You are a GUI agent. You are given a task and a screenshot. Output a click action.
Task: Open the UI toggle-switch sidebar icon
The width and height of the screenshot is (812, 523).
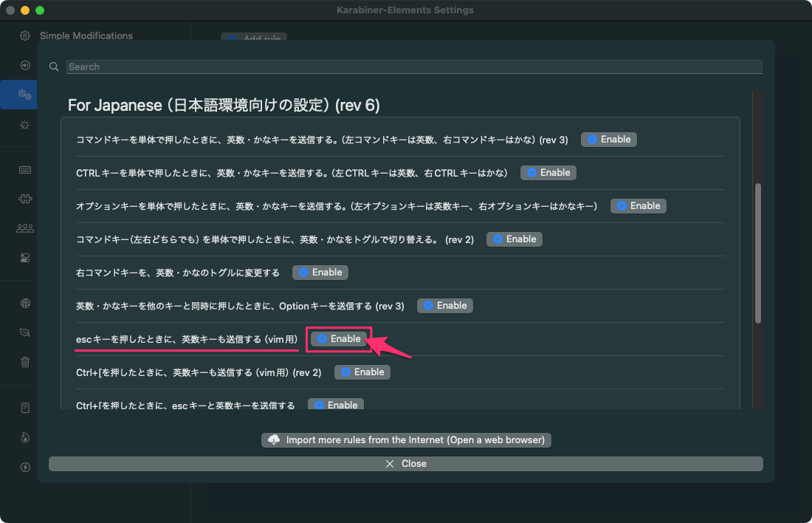coord(25,258)
